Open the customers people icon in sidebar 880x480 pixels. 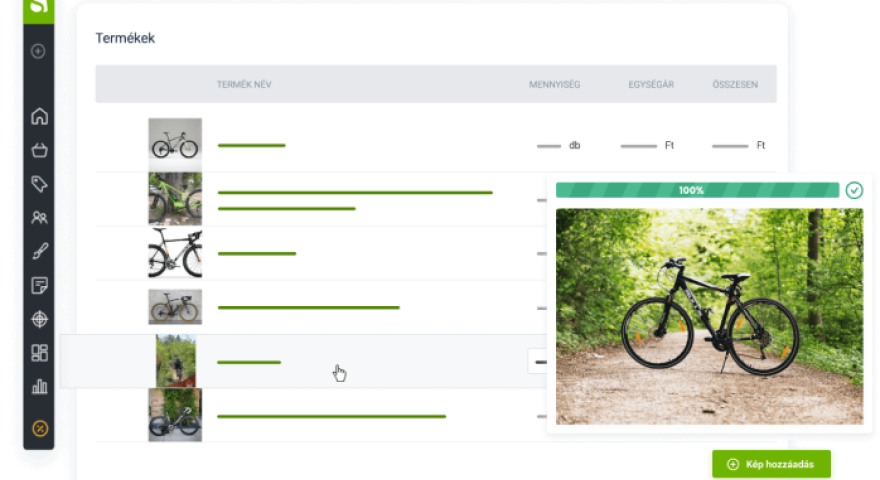39,217
